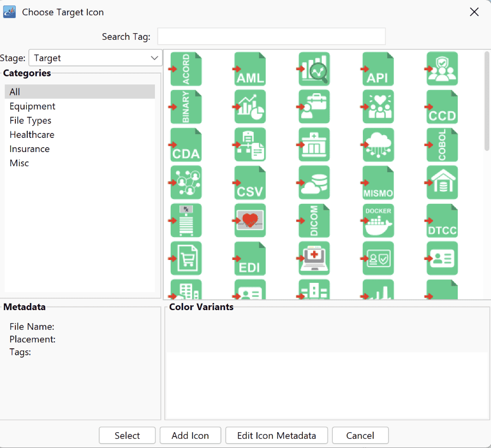Pick the CCD file icon

coord(442,107)
